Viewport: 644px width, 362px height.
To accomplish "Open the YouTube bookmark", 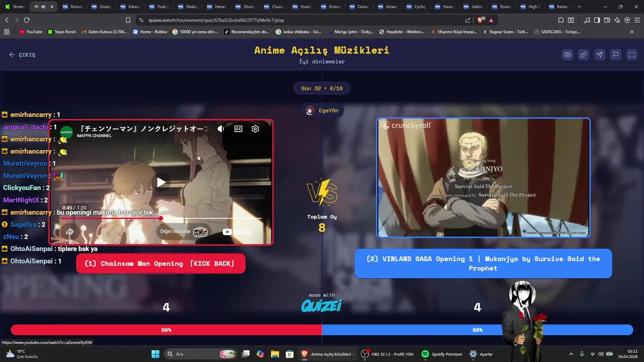I will [x=31, y=32].
